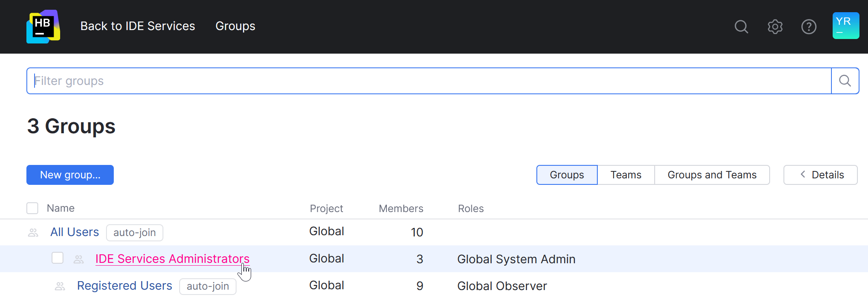
Task: Switch to the Groups view tab
Action: click(x=567, y=175)
